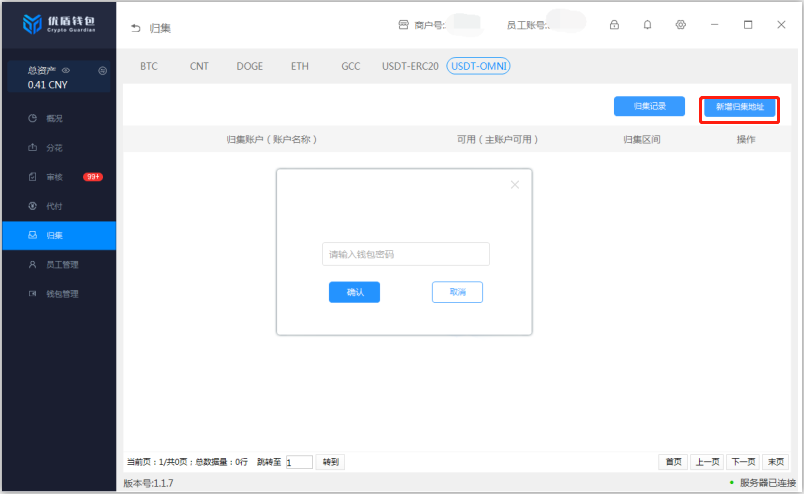Open 分花 in the sidebar
This screenshot has height=494, width=804.
(53, 148)
